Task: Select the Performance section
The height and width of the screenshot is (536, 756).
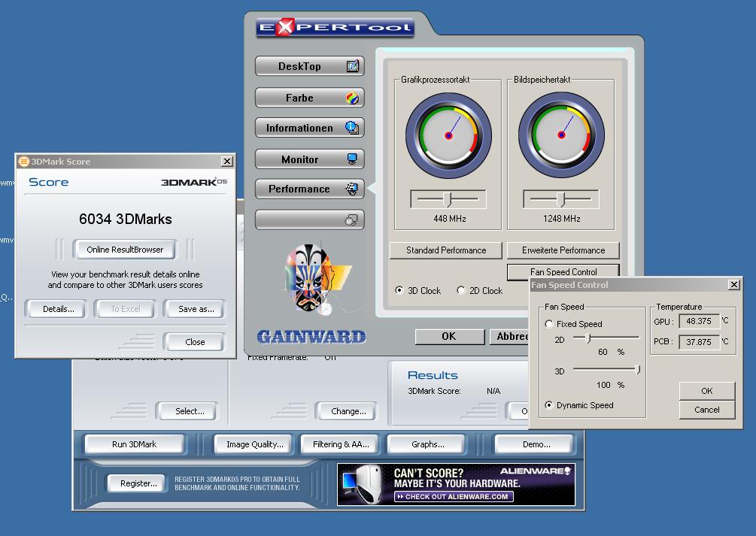Action: coord(309,189)
